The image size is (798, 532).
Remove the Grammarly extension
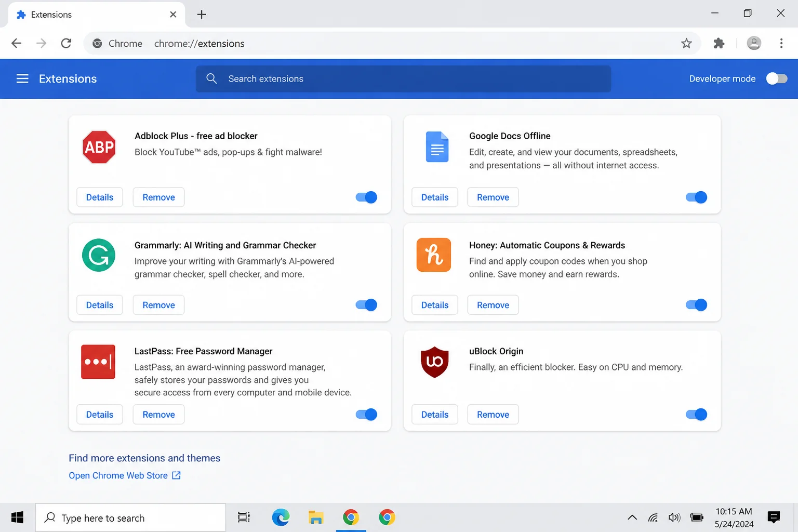click(x=158, y=305)
